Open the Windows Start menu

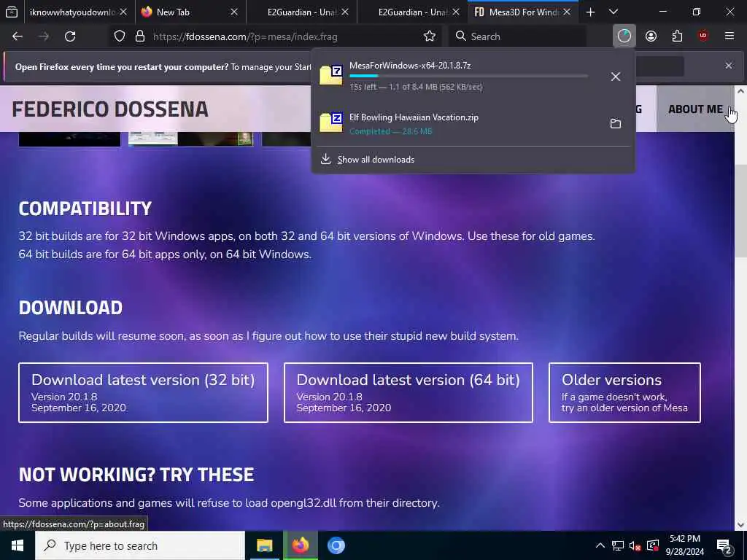[18, 545]
